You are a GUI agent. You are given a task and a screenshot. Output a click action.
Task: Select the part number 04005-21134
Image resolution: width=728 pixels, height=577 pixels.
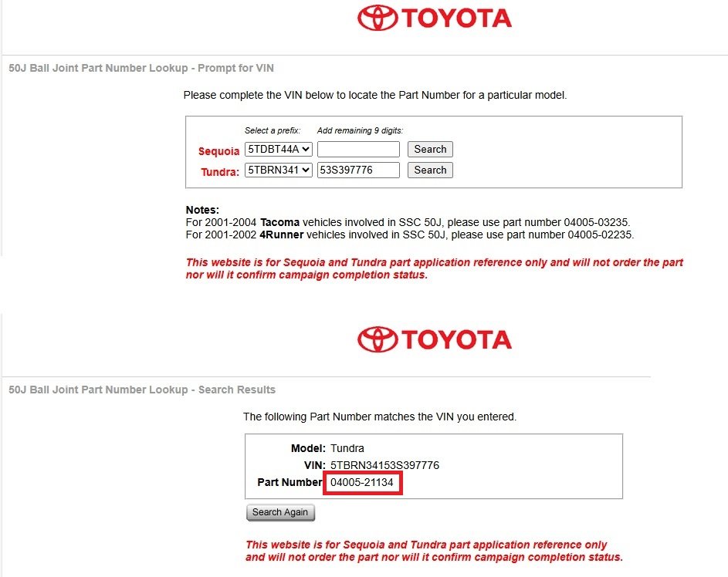pos(361,482)
